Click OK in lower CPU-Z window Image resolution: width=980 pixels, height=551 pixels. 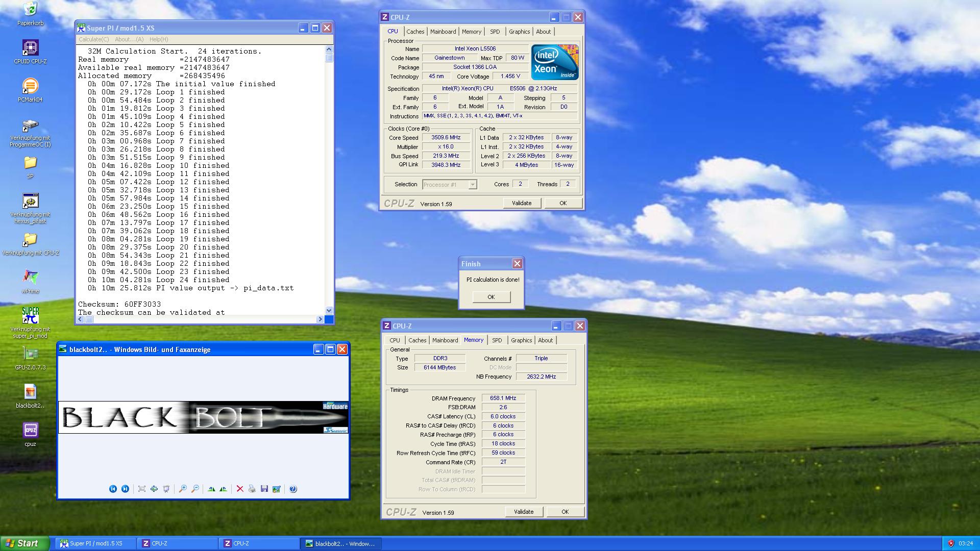[565, 512]
